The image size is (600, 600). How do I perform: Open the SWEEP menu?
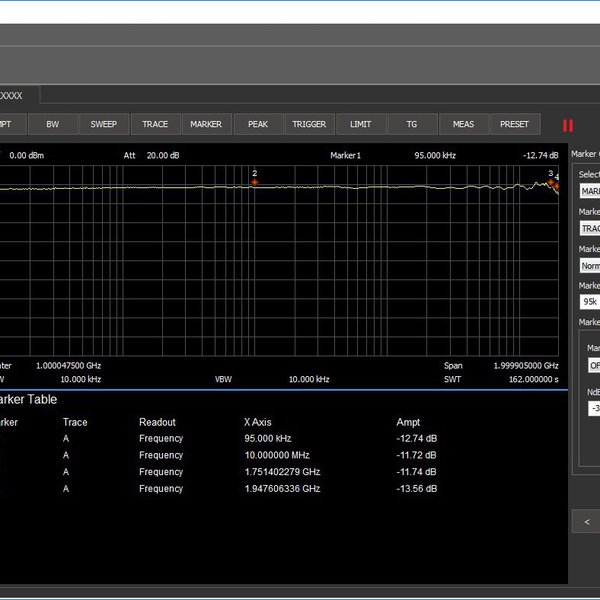coord(104,124)
